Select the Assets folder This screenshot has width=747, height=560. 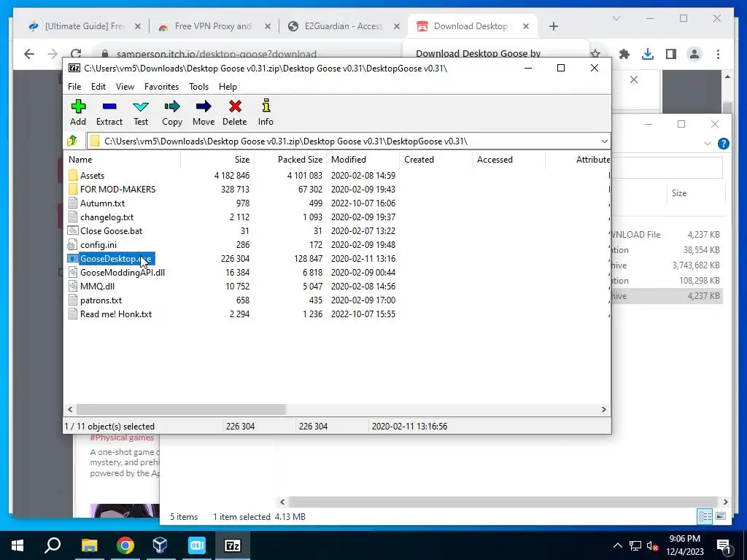coord(92,176)
